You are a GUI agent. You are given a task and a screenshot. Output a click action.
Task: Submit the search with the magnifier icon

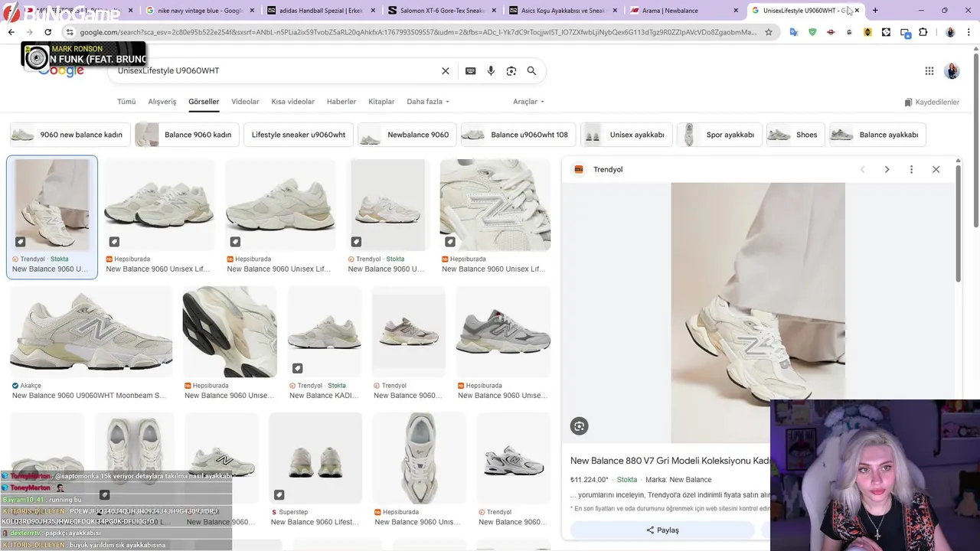(531, 70)
